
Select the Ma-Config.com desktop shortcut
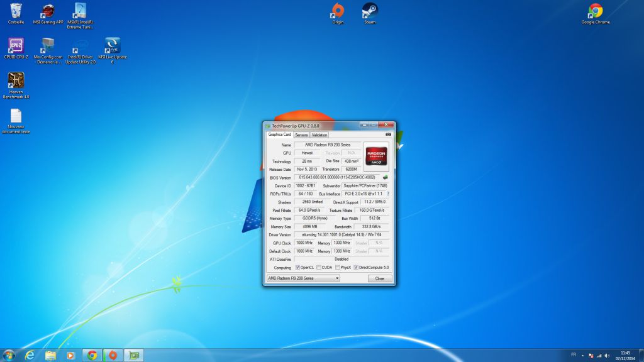(48, 51)
